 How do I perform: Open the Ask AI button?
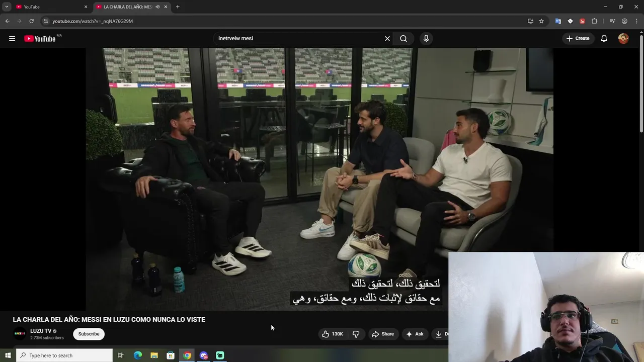point(415,334)
